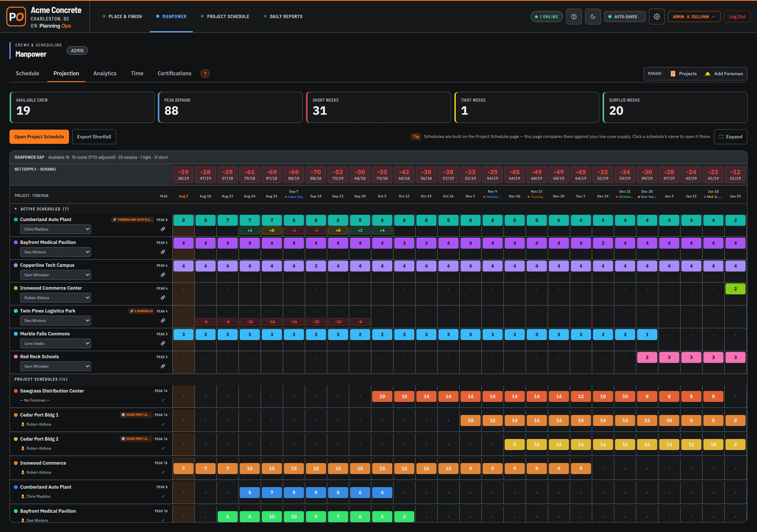Viewport: 757px width, 532px height.
Task: Click link icon for Red Rock Schools row
Action: [163, 366]
